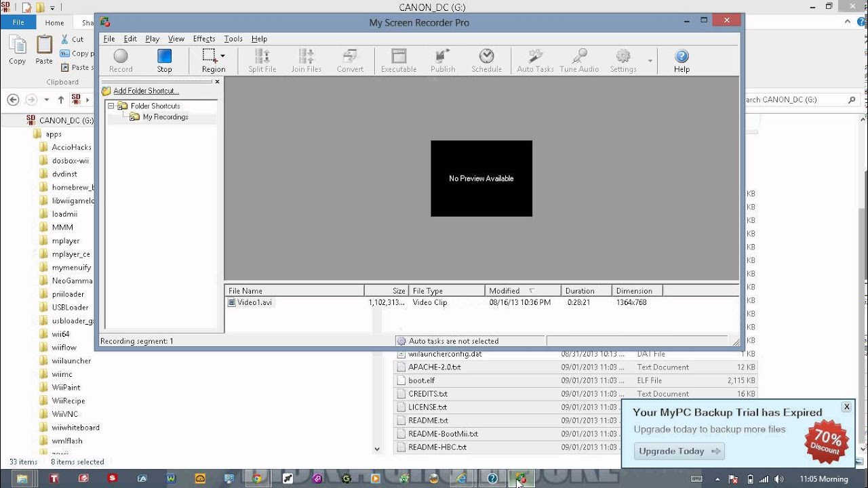Open Explorer recent locations dropdown

(x=46, y=100)
